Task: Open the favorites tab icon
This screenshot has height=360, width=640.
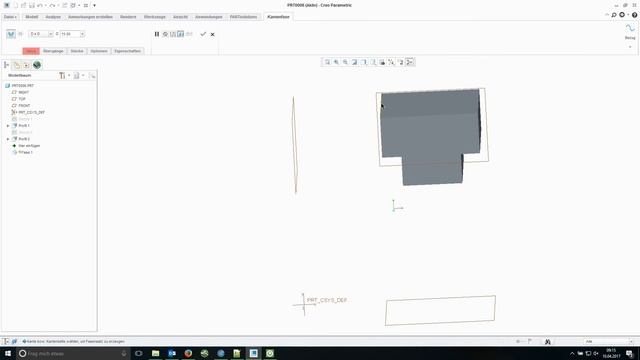Action: (26, 65)
